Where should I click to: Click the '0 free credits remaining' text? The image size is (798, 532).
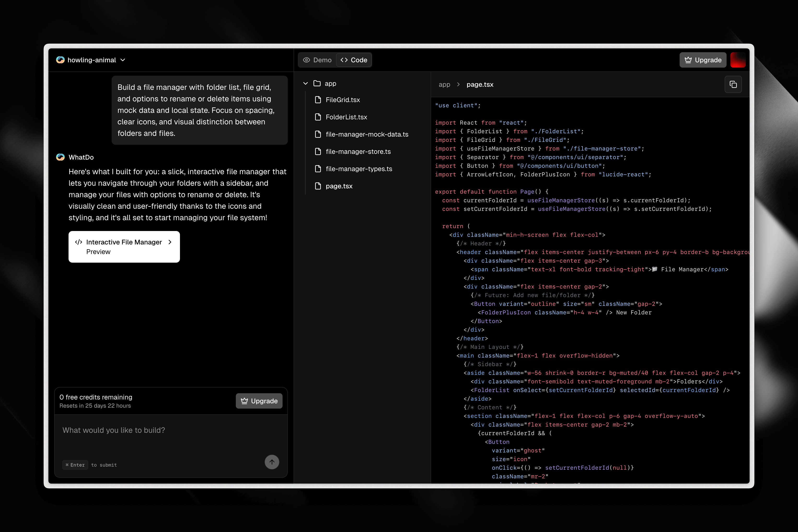tap(96, 397)
